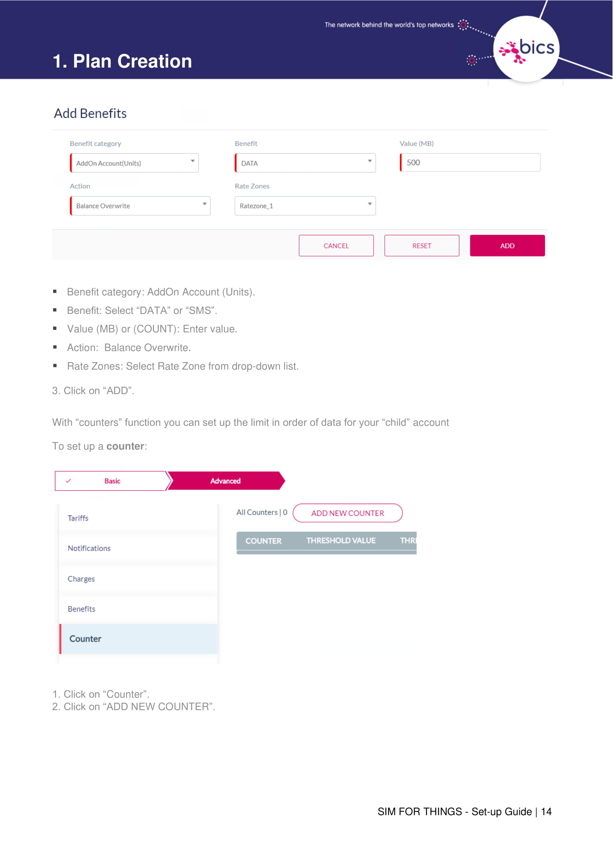Click the COUNTER column header
Viewport: 614px width, 868px height.
[x=263, y=541]
